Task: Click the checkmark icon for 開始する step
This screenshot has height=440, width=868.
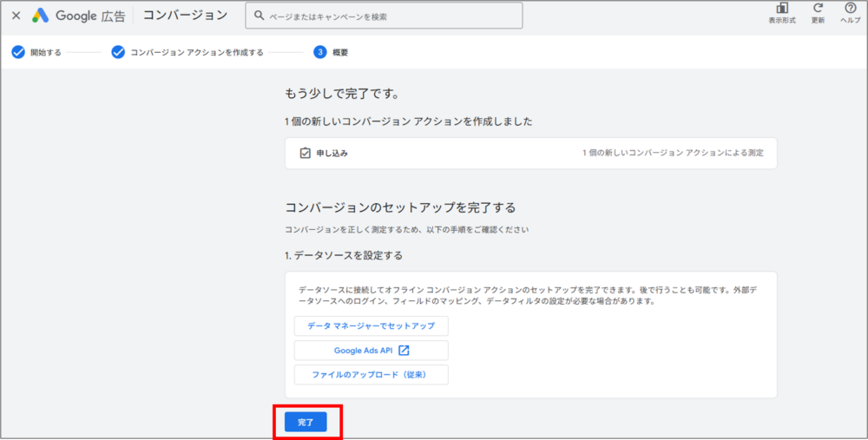Action: coord(18,52)
